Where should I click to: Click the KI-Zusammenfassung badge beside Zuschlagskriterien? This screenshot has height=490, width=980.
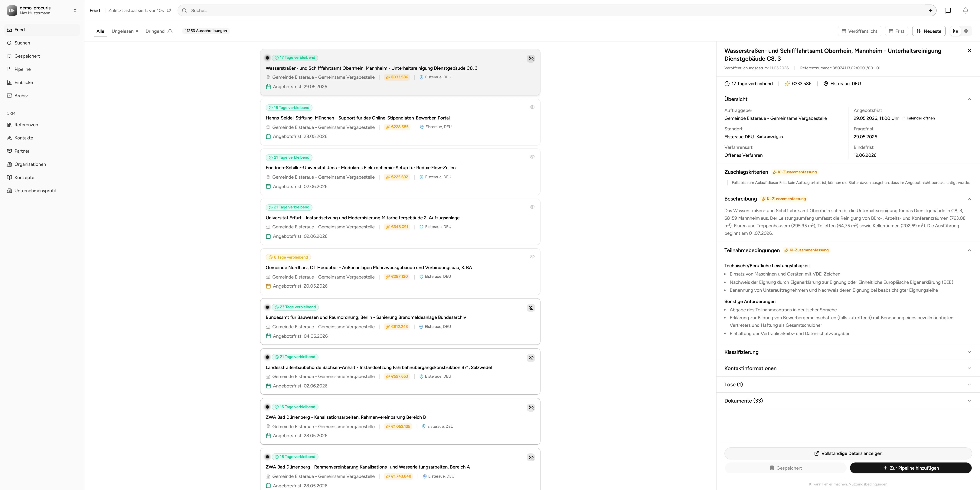(795, 172)
